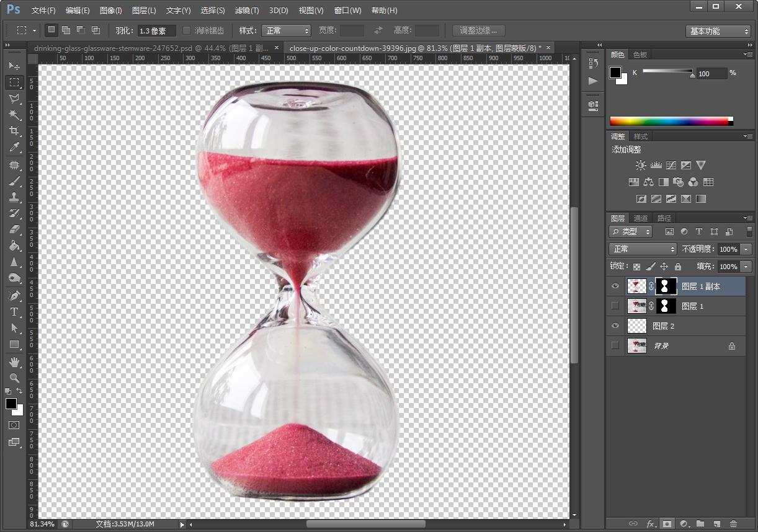Click the add layer mask icon

point(667,524)
